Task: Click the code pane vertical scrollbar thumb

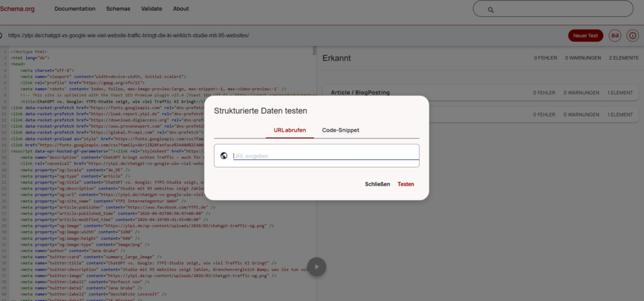Action: point(314,50)
